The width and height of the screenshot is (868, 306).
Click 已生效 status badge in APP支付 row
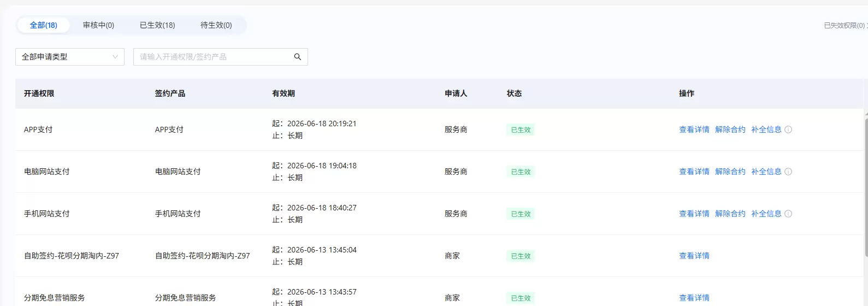click(521, 130)
